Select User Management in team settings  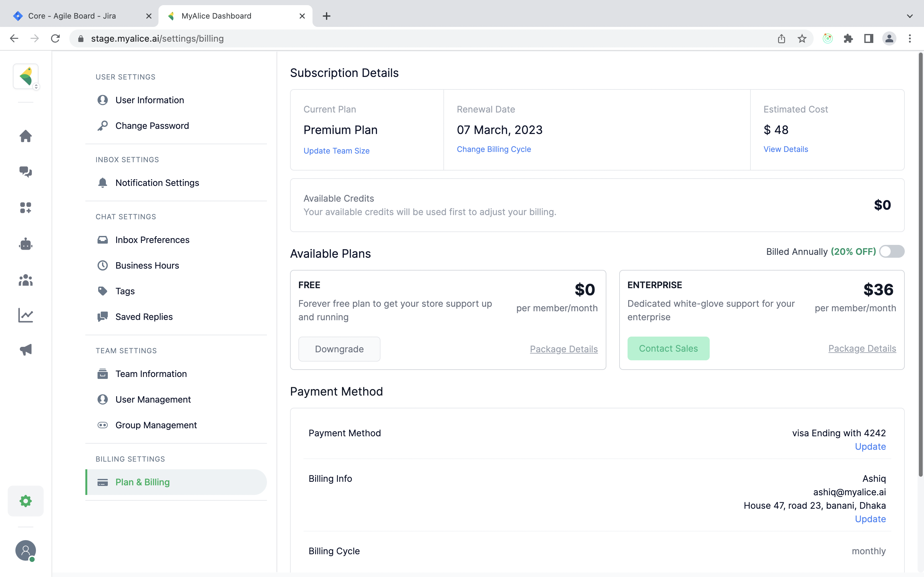coord(153,399)
